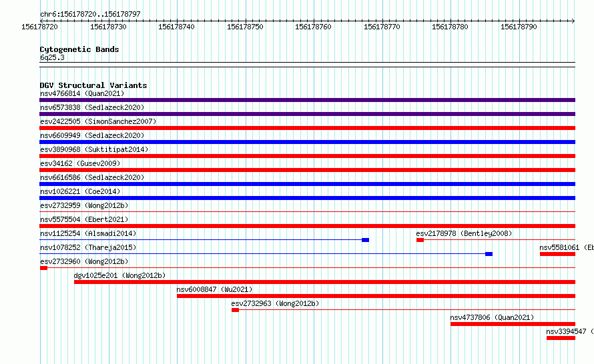
Task: Select the nsv1125254 (Alsmadi2014) label
Action: pyautogui.click(x=88, y=233)
